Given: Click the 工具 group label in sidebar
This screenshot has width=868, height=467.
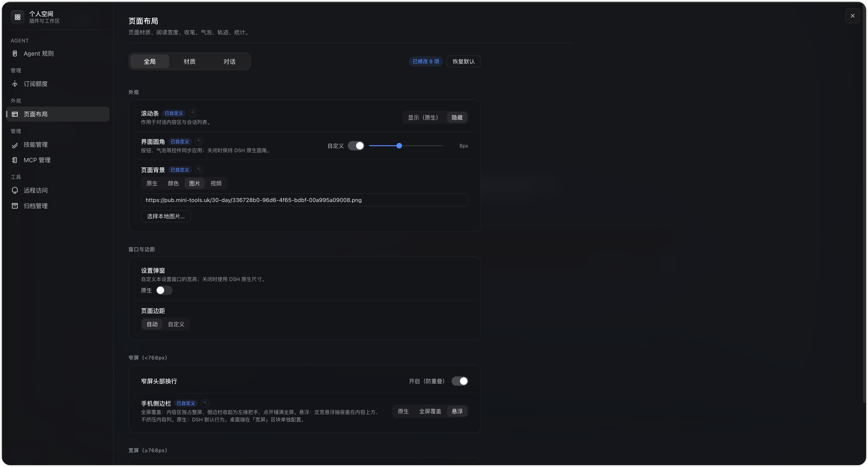Looking at the screenshot, I should tap(16, 177).
